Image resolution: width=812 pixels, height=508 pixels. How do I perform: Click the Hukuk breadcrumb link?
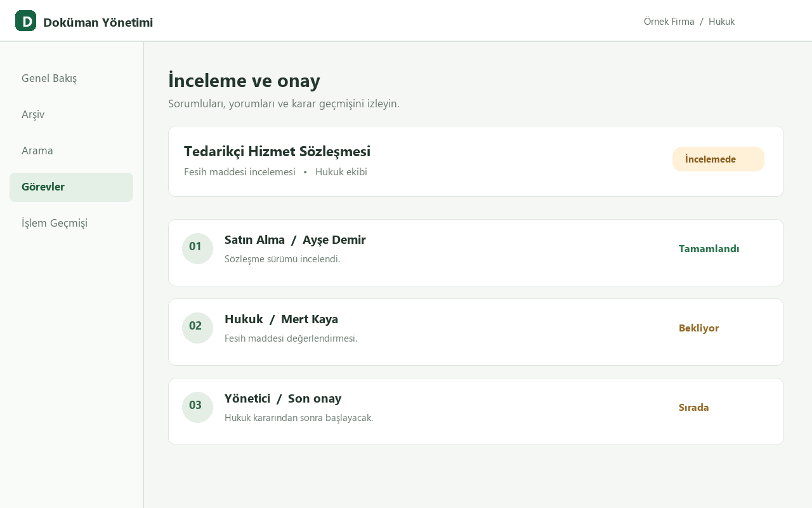(x=721, y=22)
